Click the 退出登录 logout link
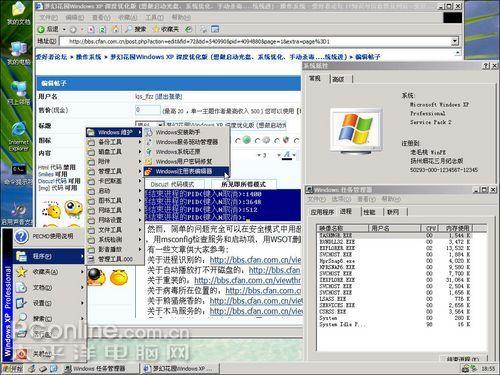 (168, 97)
